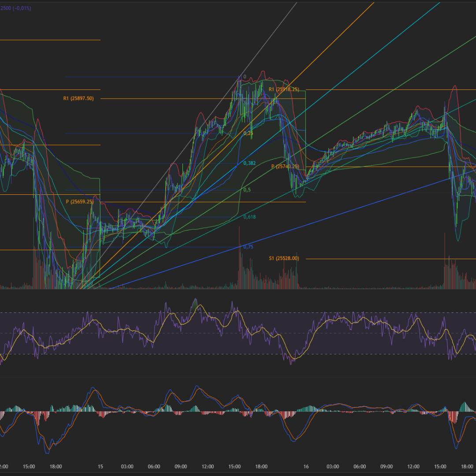Click the 09:00 time label following date 16

coord(387,467)
